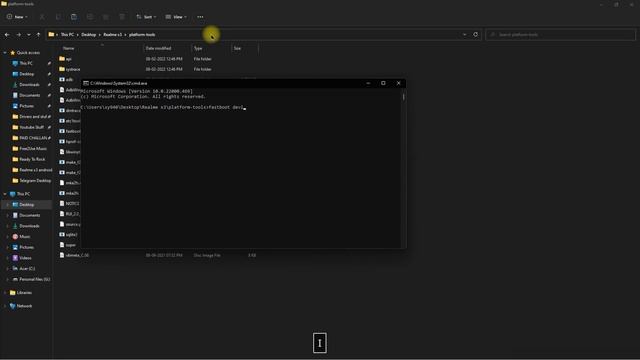Go forward with the Forward arrow
This screenshot has height=360, width=640.
(18, 35)
